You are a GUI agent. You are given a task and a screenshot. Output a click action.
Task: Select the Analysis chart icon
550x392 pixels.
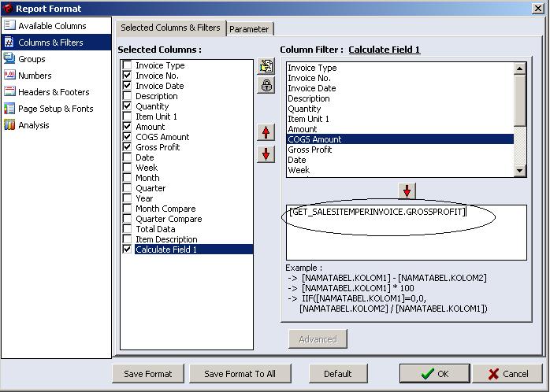coord(9,125)
